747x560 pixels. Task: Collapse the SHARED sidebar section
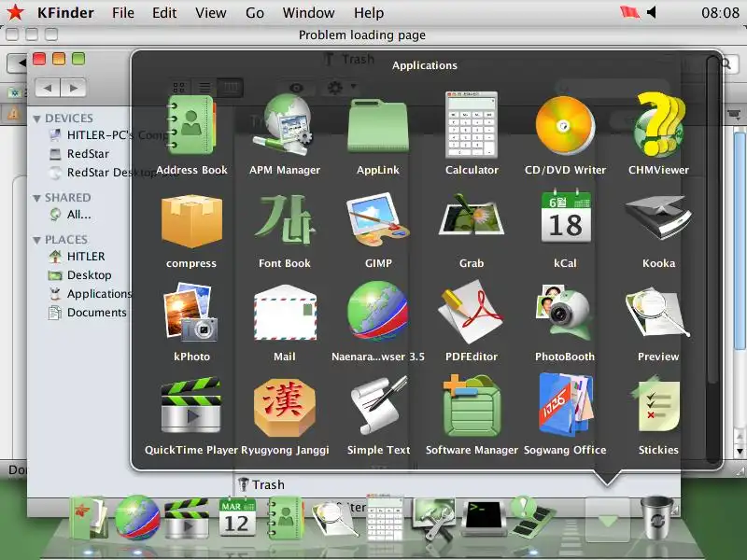coord(36,198)
